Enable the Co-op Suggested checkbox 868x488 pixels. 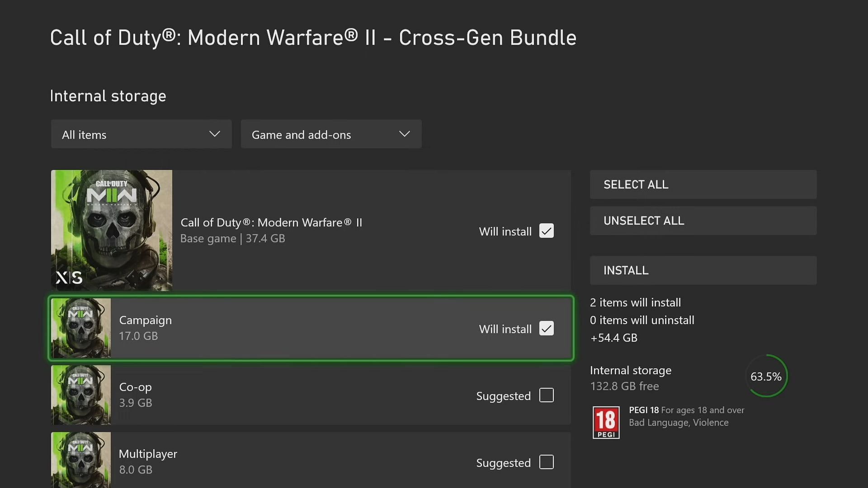point(546,395)
